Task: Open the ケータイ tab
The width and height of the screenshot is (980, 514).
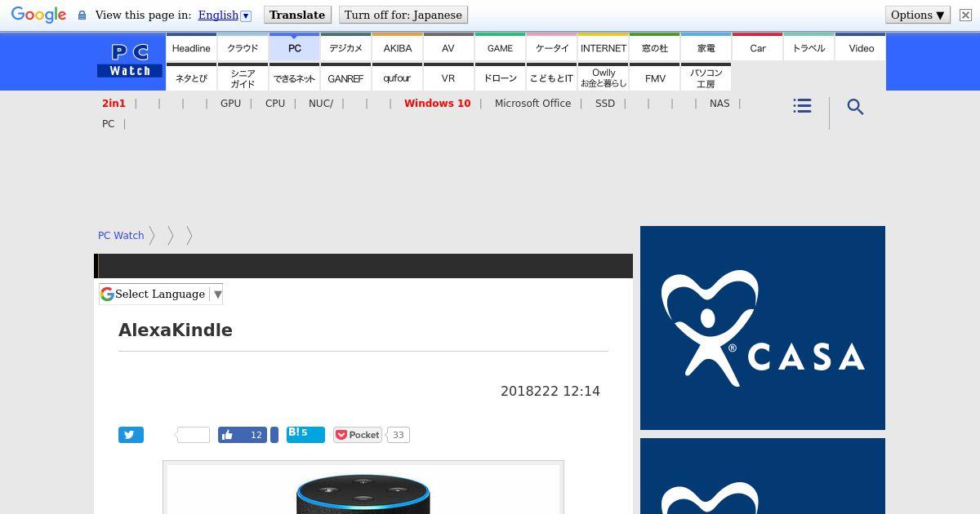Action: point(552,47)
